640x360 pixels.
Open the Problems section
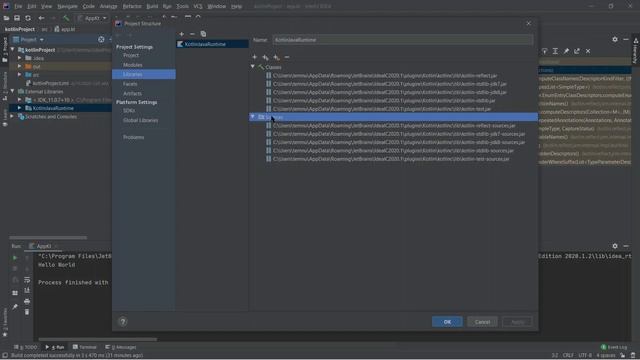[133, 137]
